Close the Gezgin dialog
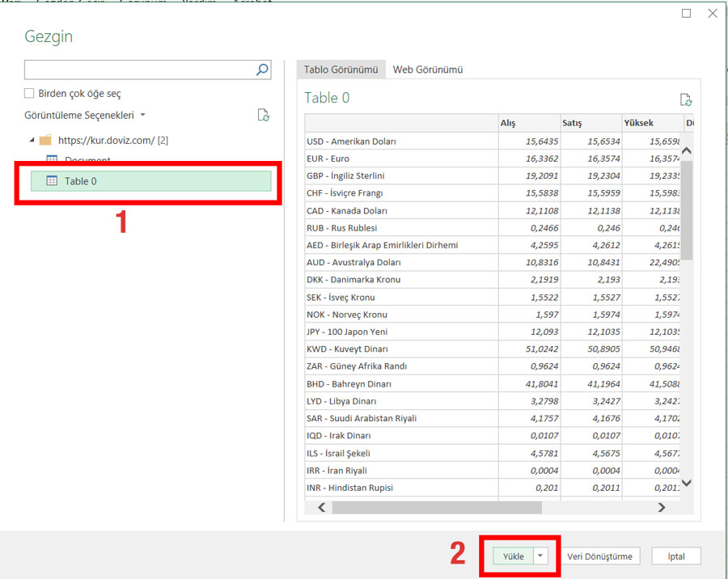 [x=713, y=14]
